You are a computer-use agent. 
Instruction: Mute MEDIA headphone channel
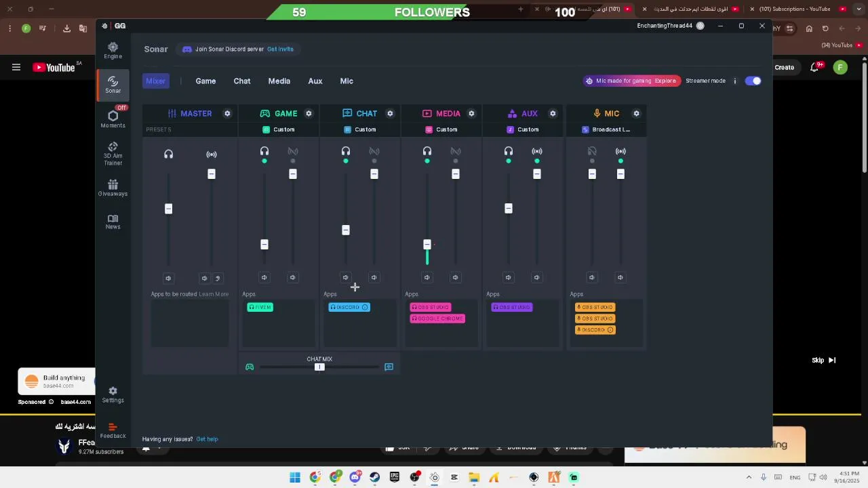(x=427, y=277)
